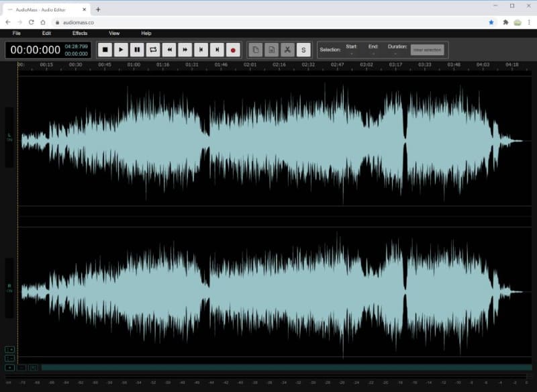
Task: Toggle the left channel L ON switch
Action: click(x=9, y=138)
